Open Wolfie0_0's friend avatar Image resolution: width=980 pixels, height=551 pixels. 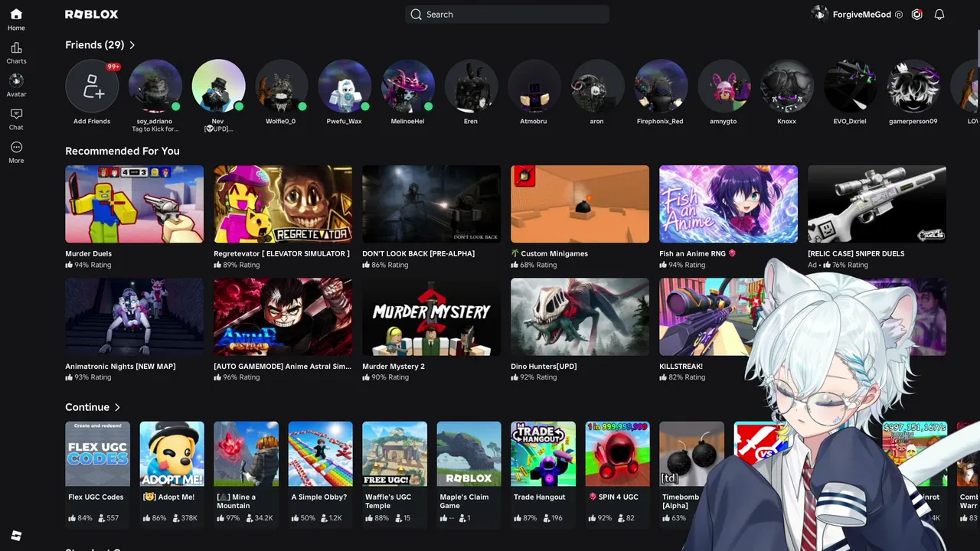282,86
